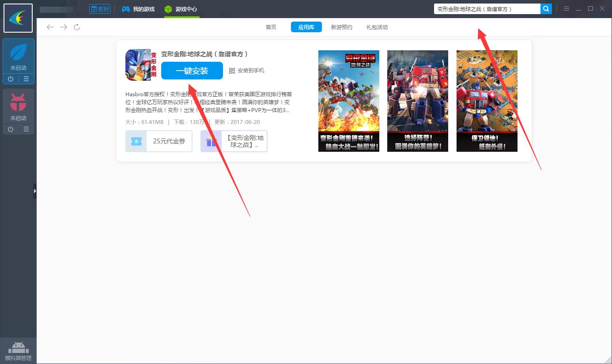Image resolution: width=612 pixels, height=364 pixels.
Task: Open the 新游预约 tab
Action: [x=342, y=27]
